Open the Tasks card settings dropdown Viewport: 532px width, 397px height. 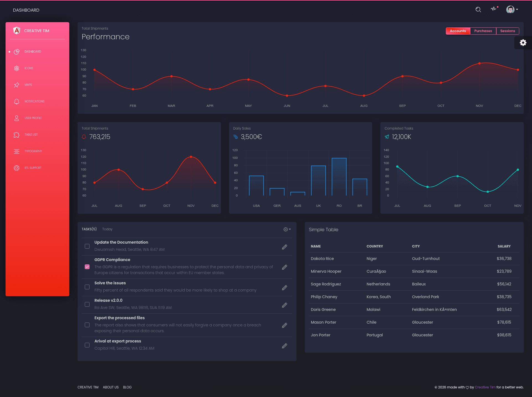click(x=287, y=229)
